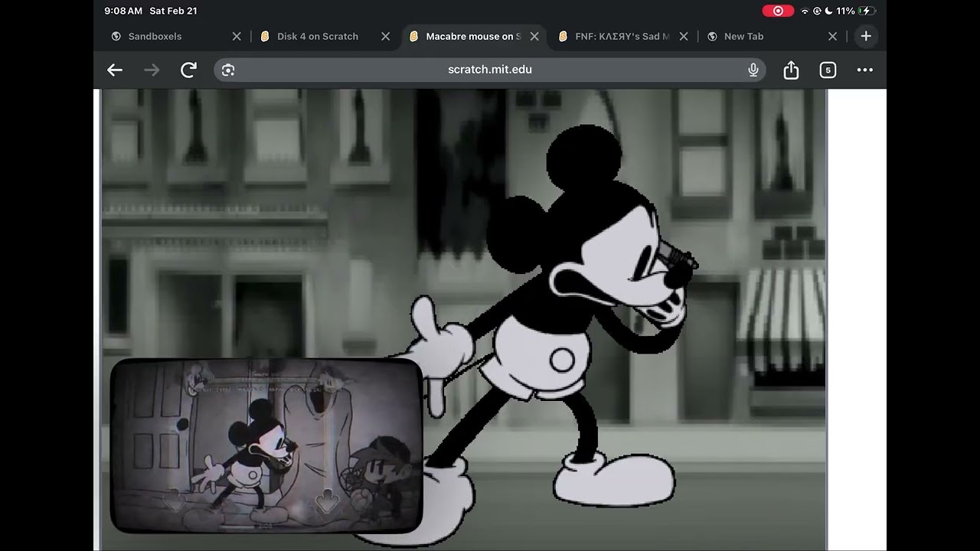Go back to the previous page
980x551 pixels.
pyautogui.click(x=115, y=70)
